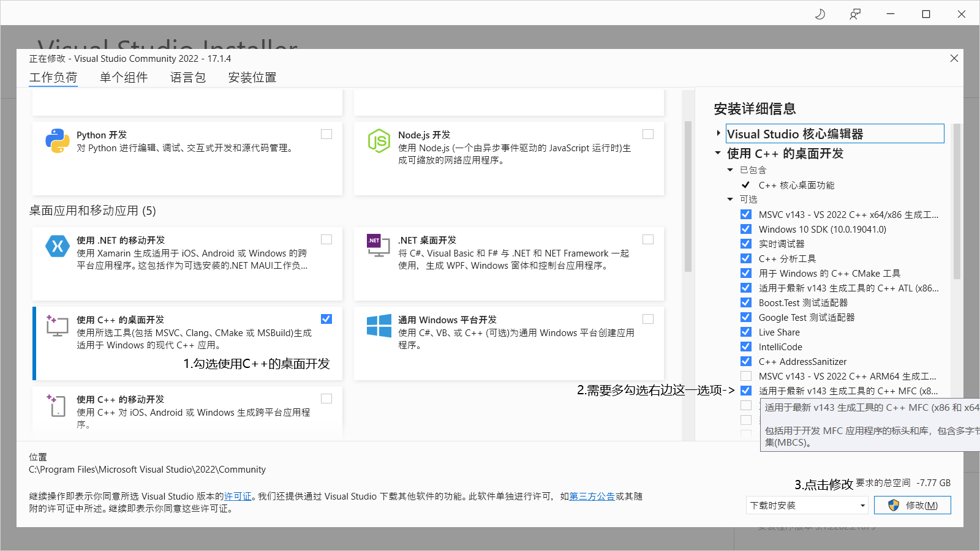Click the C++ desktop development monitor icon

[57, 325]
